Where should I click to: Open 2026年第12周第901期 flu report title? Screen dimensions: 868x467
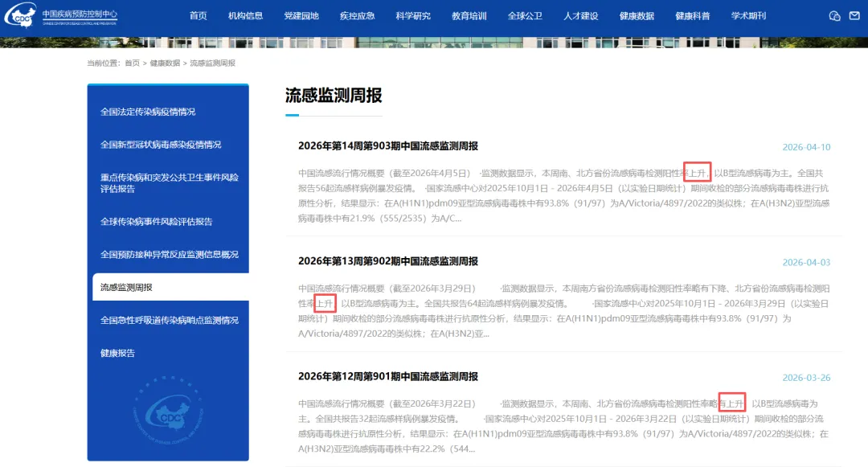point(388,376)
